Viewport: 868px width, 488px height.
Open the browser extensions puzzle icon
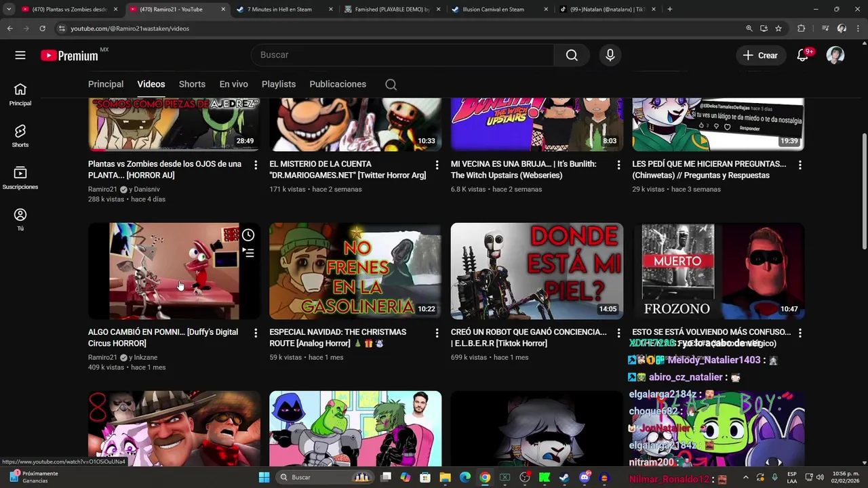click(802, 28)
